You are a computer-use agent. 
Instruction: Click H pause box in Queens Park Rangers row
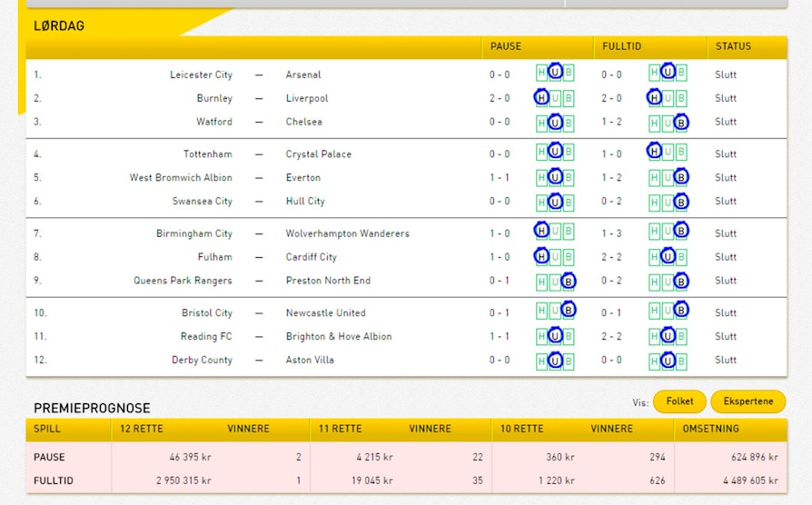tap(541, 282)
